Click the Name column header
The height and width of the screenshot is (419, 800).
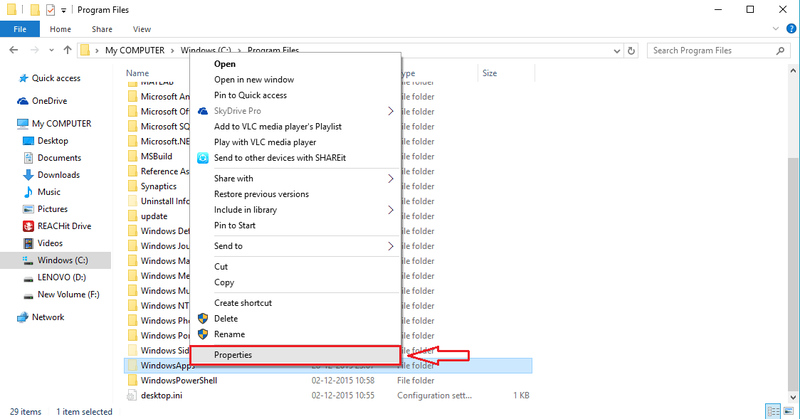click(137, 73)
